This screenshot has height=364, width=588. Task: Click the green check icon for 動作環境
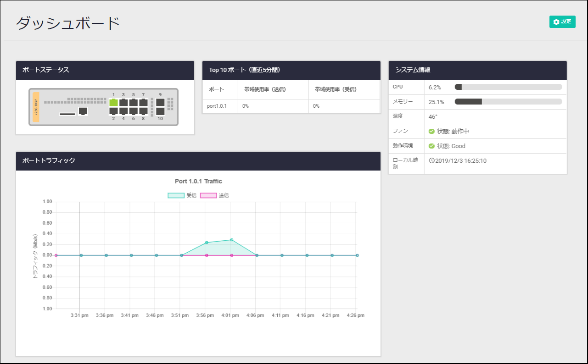431,146
